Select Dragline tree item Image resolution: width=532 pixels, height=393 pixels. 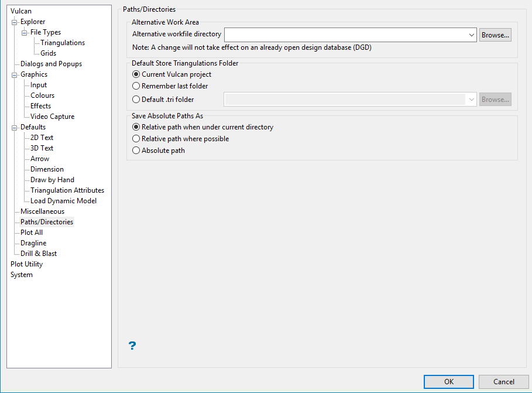(33, 243)
